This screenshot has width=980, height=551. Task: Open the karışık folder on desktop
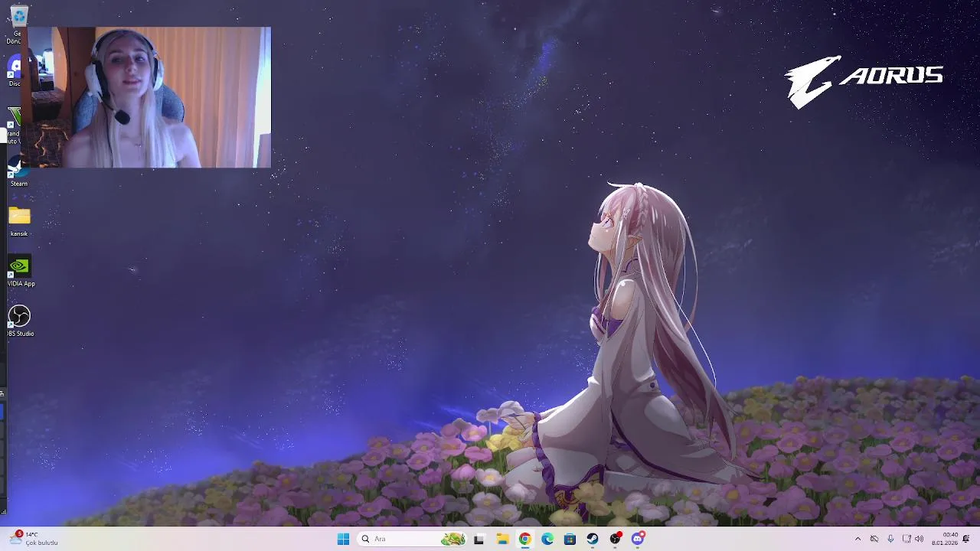pos(19,221)
